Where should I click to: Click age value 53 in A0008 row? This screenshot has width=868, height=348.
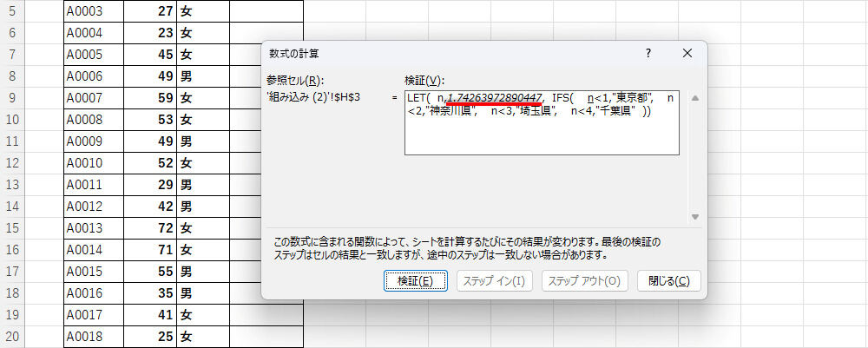(x=150, y=120)
